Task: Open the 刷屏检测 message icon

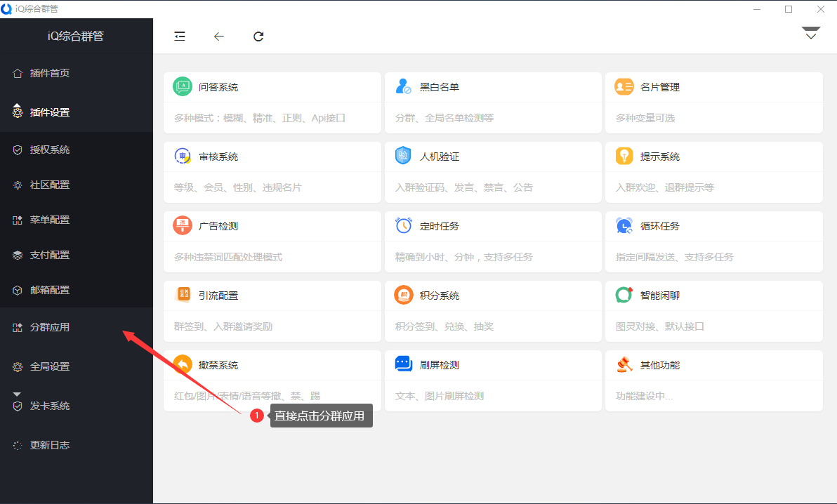Action: 403,364
